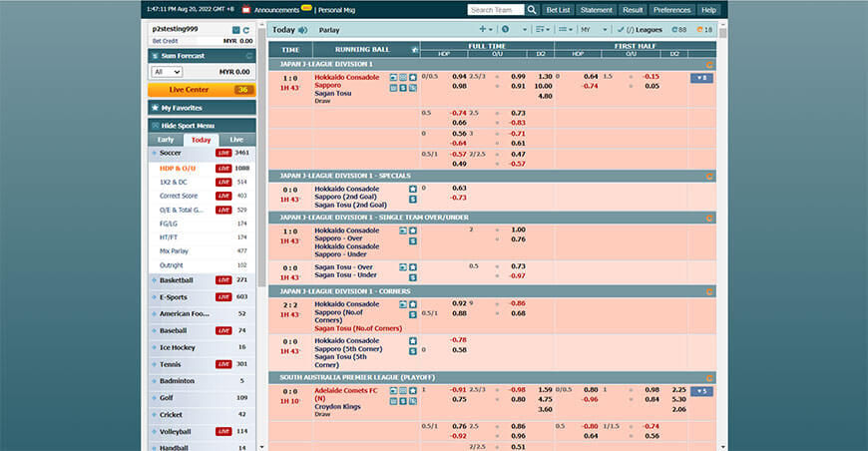Viewport: 868px width, 451px height.
Task: Favorite the Sagan Tosu Over/Under row
Action: point(413,267)
